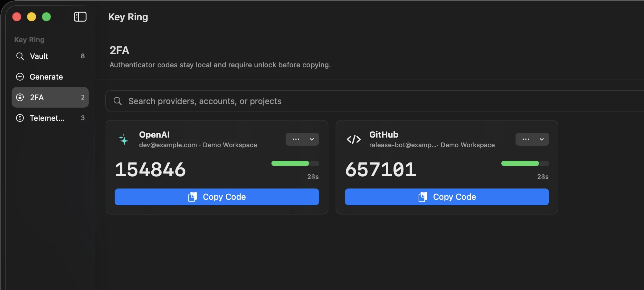Click the OpenAI sparkle icon
Image resolution: width=644 pixels, height=290 pixels.
[x=124, y=139]
